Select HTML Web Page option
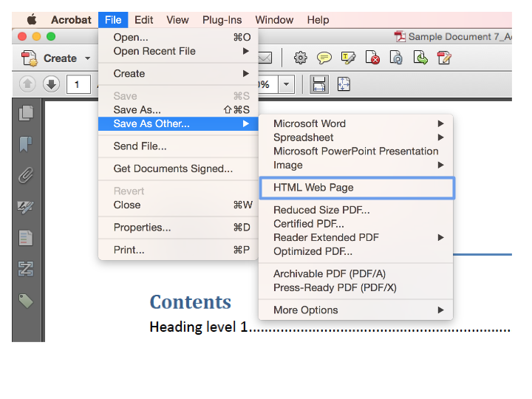Screen dimensions: 532x399 357,188
